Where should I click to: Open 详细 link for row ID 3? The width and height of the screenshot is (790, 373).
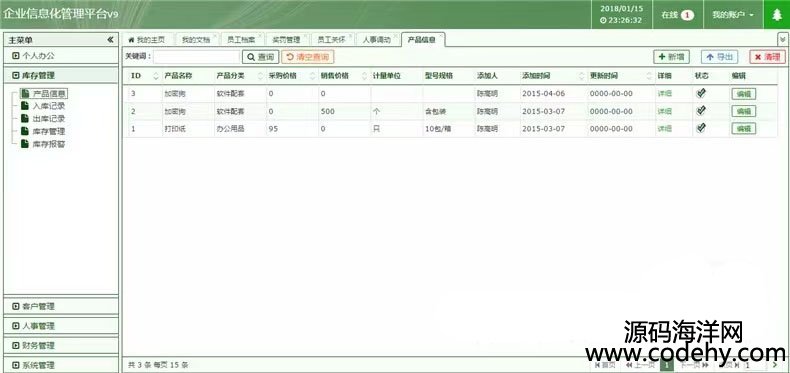(664, 94)
